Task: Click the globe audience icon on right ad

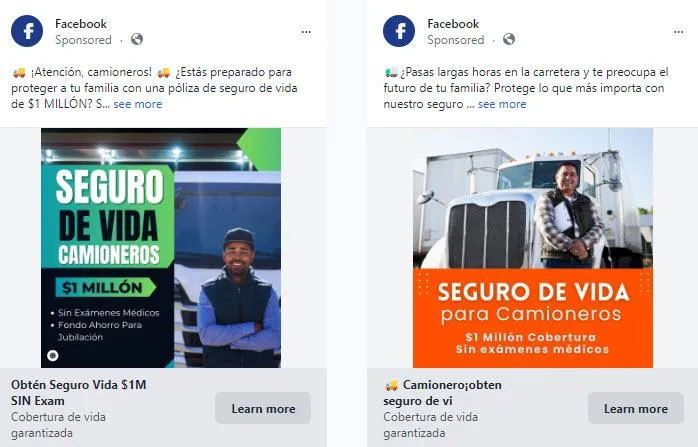Action: pos(509,40)
